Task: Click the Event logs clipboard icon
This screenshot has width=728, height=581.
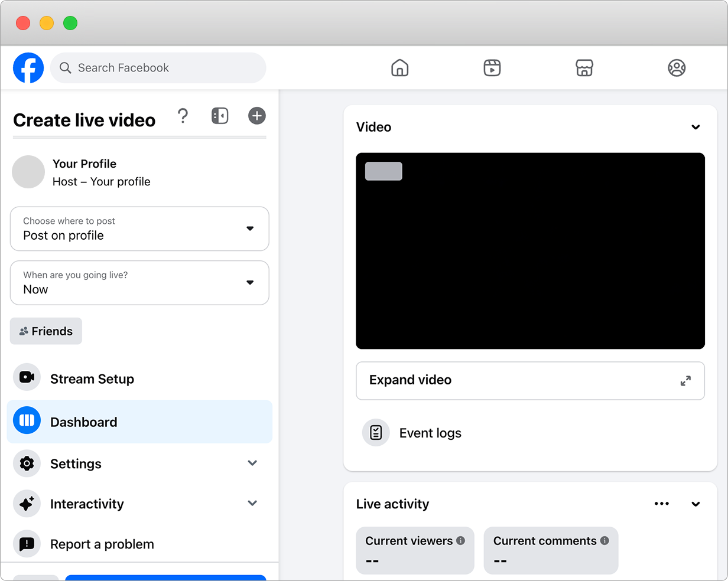Action: pos(376,433)
